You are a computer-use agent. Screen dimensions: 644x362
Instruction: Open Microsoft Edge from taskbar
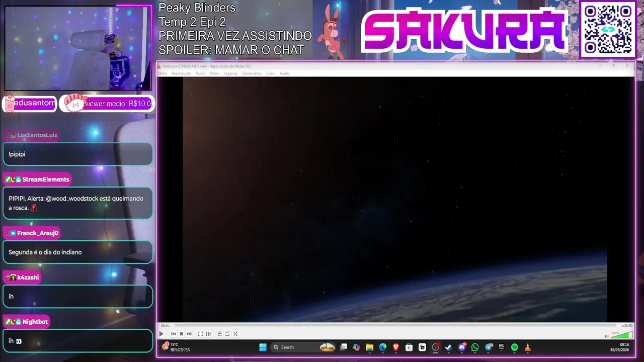383,347
